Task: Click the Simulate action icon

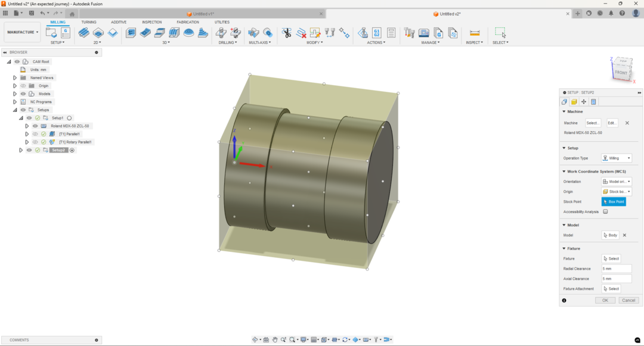Action: pos(363,33)
